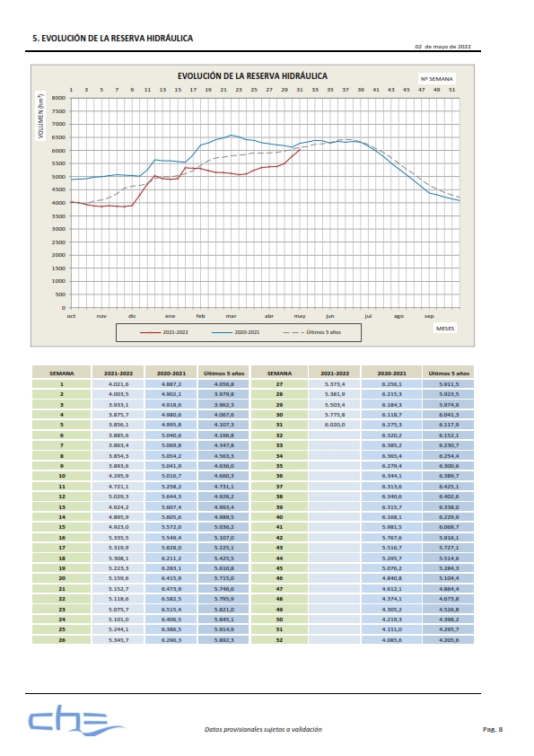Select table cell '5.911,5'
The width and height of the screenshot is (534, 756).
(449, 384)
